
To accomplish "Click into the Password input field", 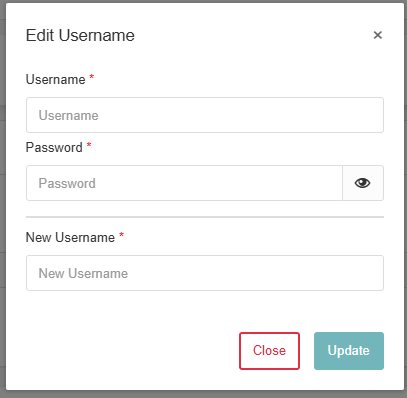I will [184, 183].
